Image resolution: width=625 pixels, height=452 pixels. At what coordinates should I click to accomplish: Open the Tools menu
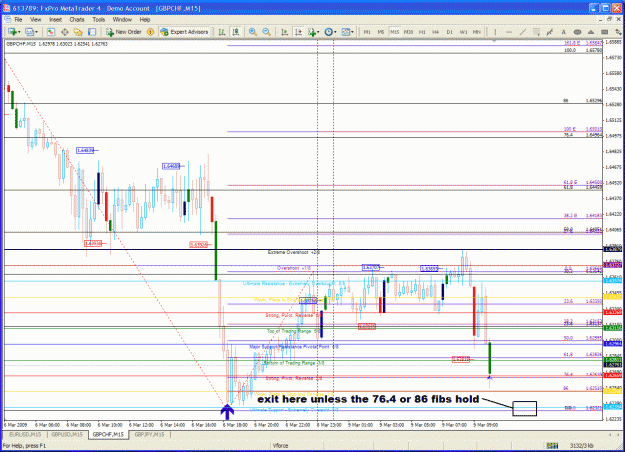[98, 20]
